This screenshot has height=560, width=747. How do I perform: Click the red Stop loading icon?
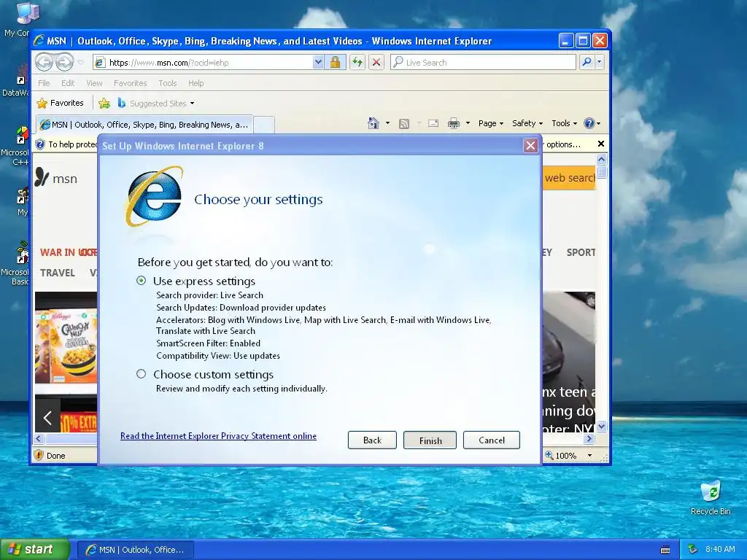coord(376,62)
